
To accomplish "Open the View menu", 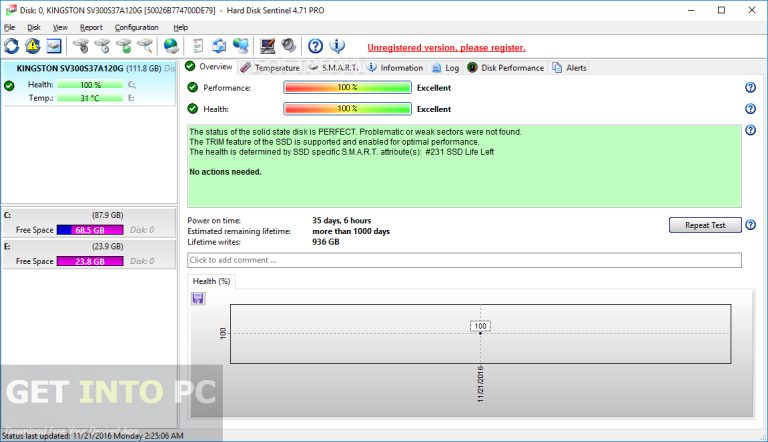I will point(60,27).
